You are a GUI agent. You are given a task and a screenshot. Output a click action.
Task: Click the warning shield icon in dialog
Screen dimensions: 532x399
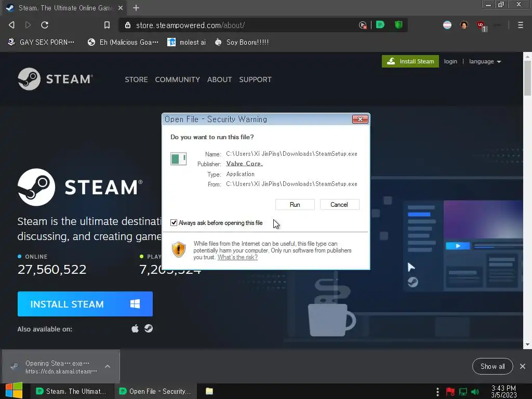click(179, 249)
